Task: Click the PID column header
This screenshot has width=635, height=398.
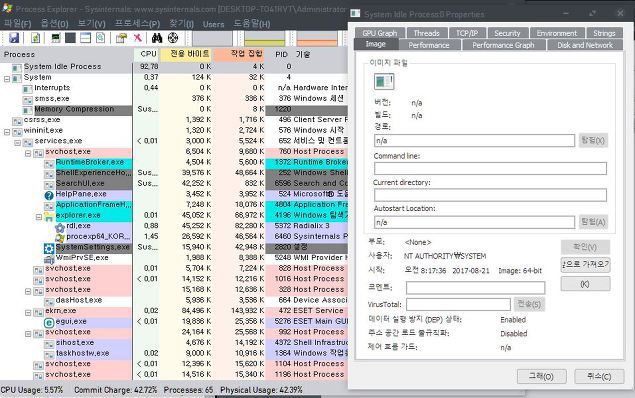Action: tap(281, 55)
